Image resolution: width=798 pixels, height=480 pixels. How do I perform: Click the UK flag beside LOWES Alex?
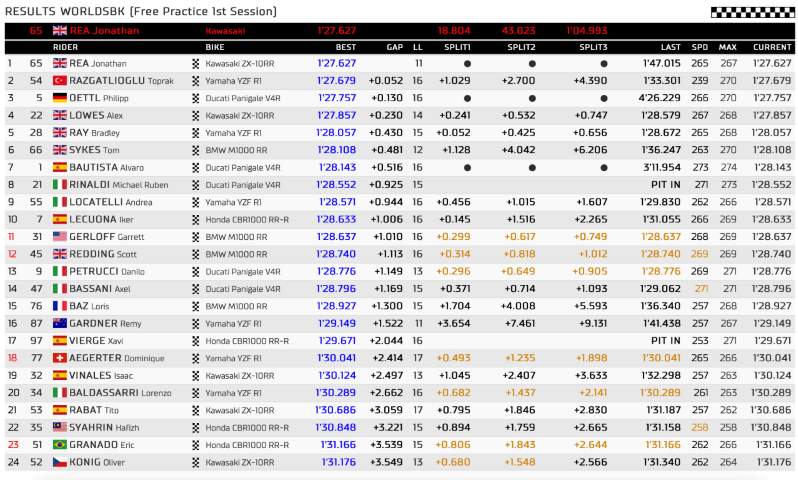pyautogui.click(x=60, y=115)
